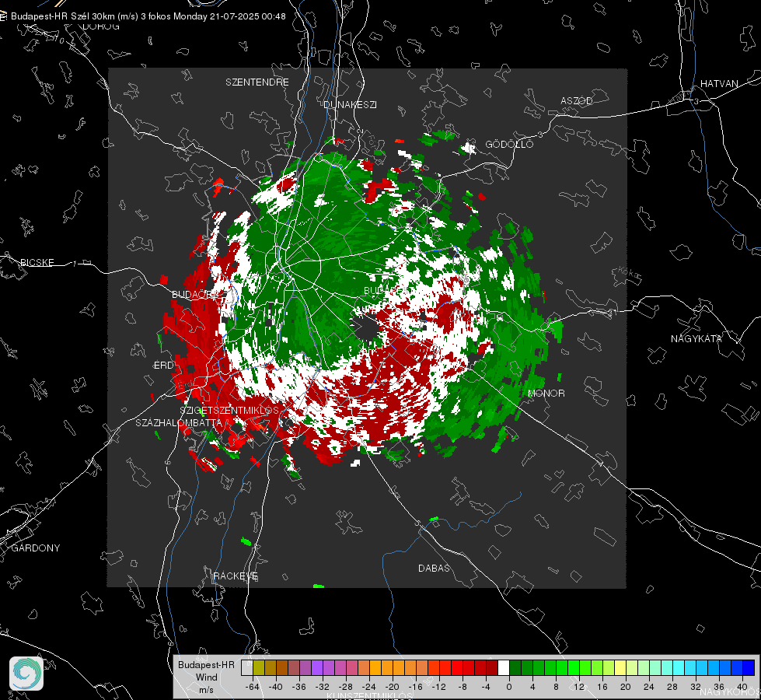Click the 16 value on the legend scale

pos(602,687)
